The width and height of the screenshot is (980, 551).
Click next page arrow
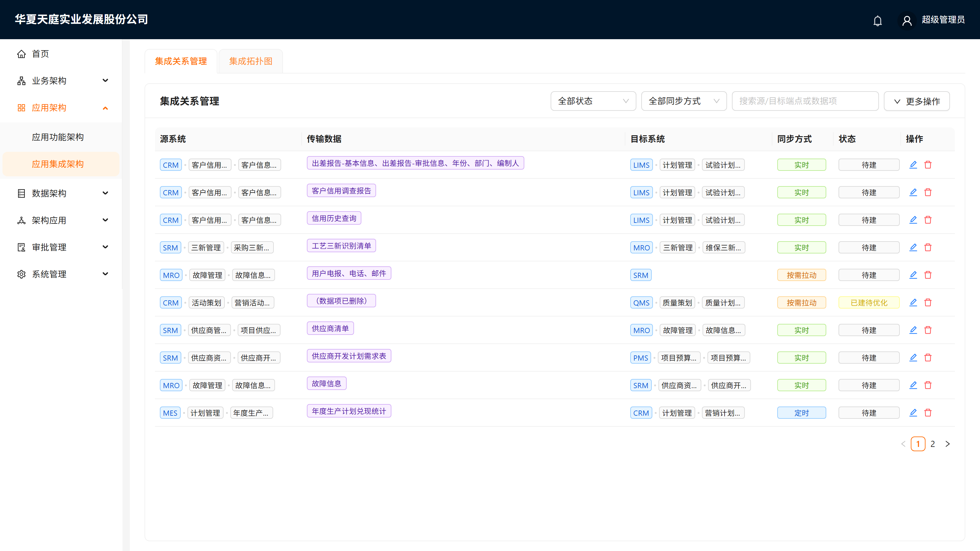[947, 444]
